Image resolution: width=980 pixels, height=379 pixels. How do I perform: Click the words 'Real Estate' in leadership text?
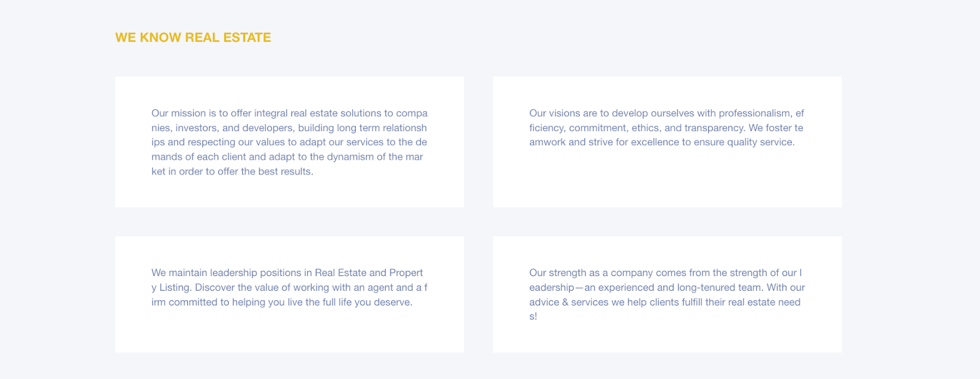341,273
